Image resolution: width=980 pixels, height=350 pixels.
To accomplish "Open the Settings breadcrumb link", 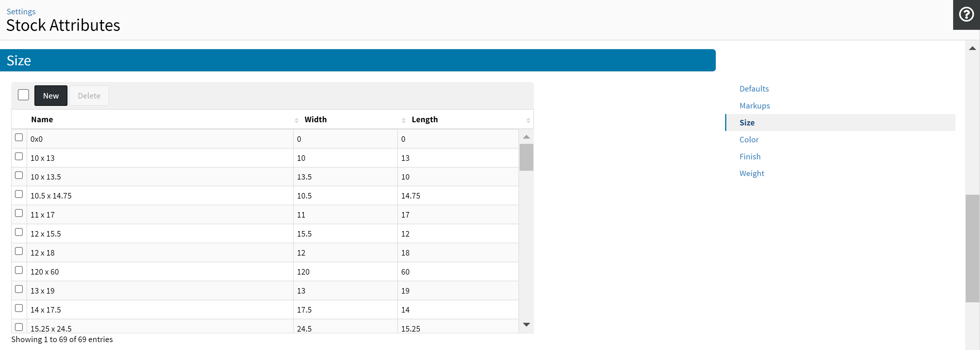I will (21, 11).
